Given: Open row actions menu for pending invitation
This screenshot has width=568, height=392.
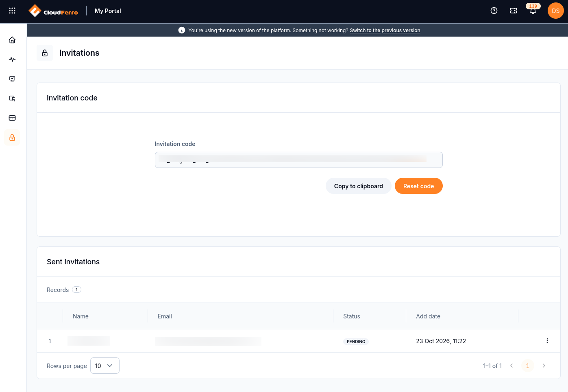Looking at the screenshot, I should 547,341.
